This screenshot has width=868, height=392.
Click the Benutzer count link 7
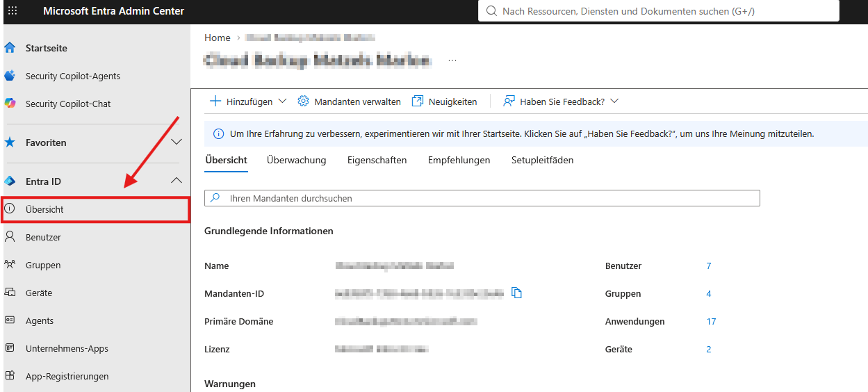[709, 266]
